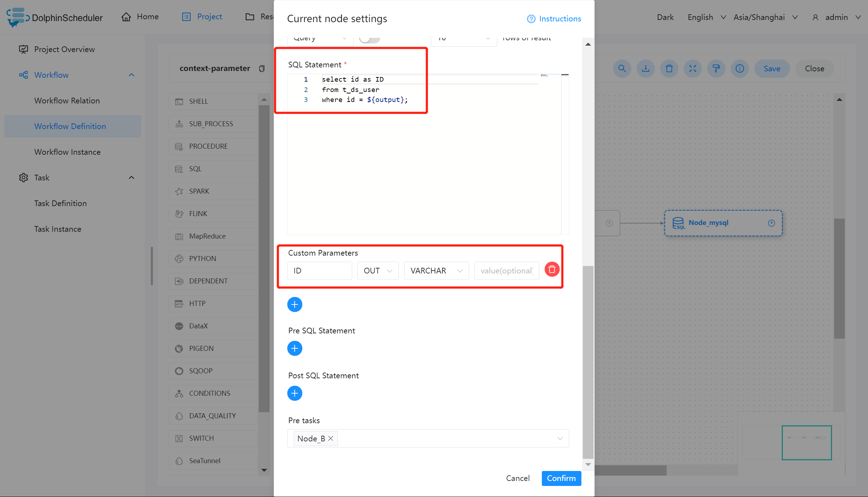This screenshot has height=497, width=868.
Task: Open the Instructions link
Action: pyautogui.click(x=554, y=19)
